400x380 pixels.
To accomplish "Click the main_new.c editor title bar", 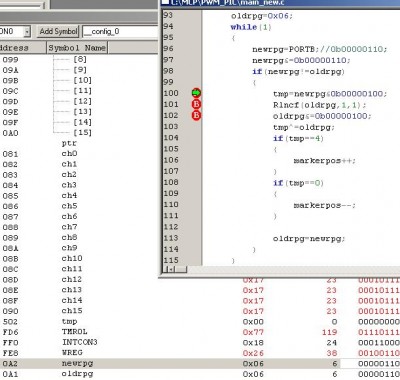I will pos(280,3).
